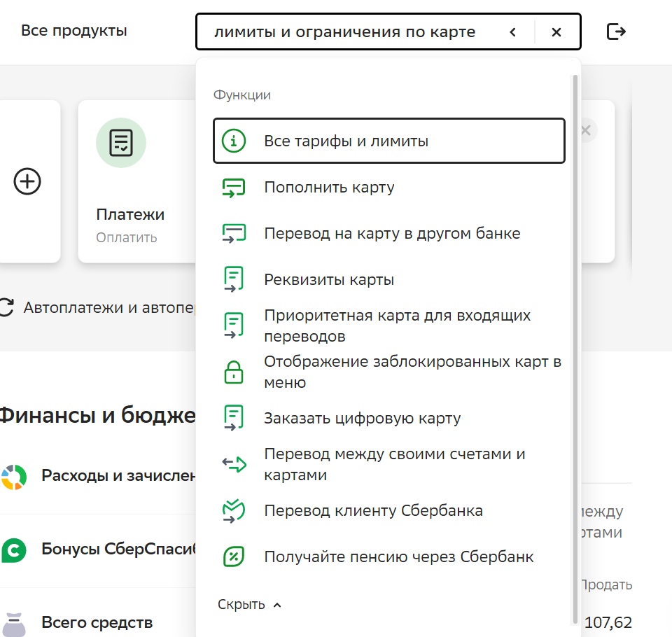Click the green СберСпасибо bonus icon
Viewport: 672px width, 637px height.
(14, 549)
